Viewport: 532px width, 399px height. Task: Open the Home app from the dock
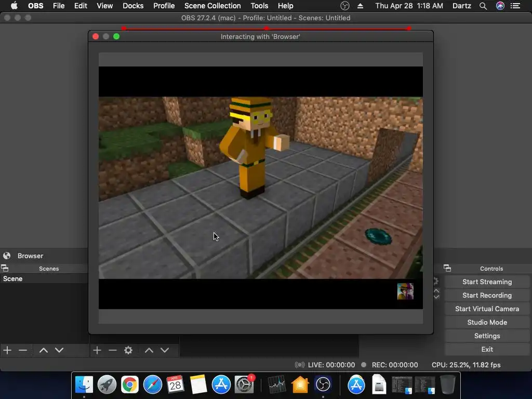[300, 384]
